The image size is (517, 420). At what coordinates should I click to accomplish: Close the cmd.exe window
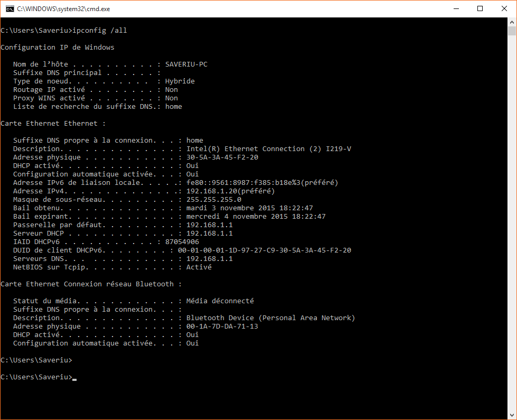(x=504, y=8)
